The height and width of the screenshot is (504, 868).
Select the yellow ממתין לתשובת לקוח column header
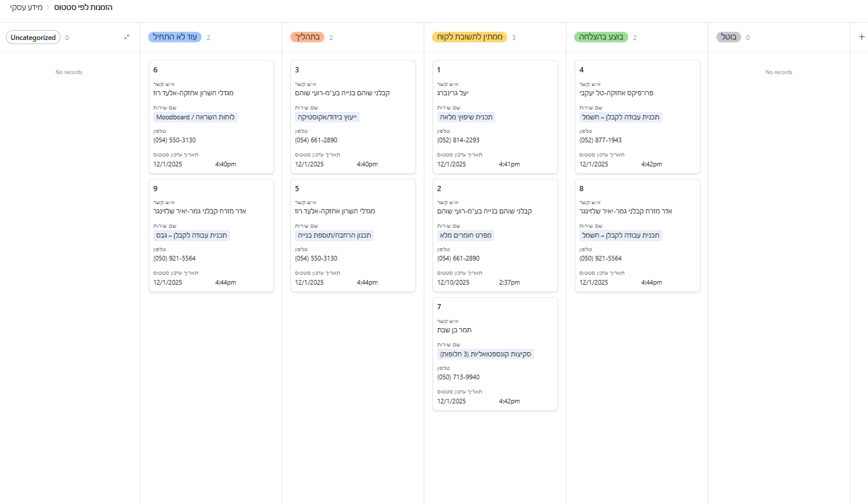(469, 37)
